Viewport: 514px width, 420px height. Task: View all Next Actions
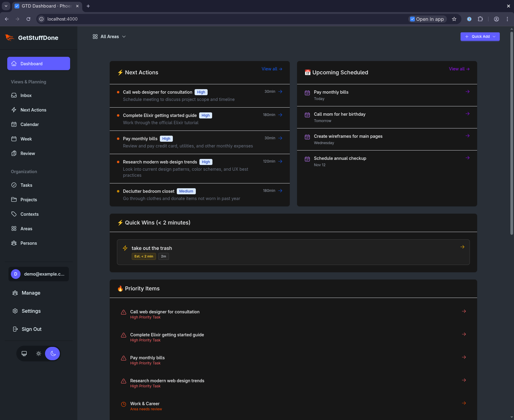click(x=272, y=69)
